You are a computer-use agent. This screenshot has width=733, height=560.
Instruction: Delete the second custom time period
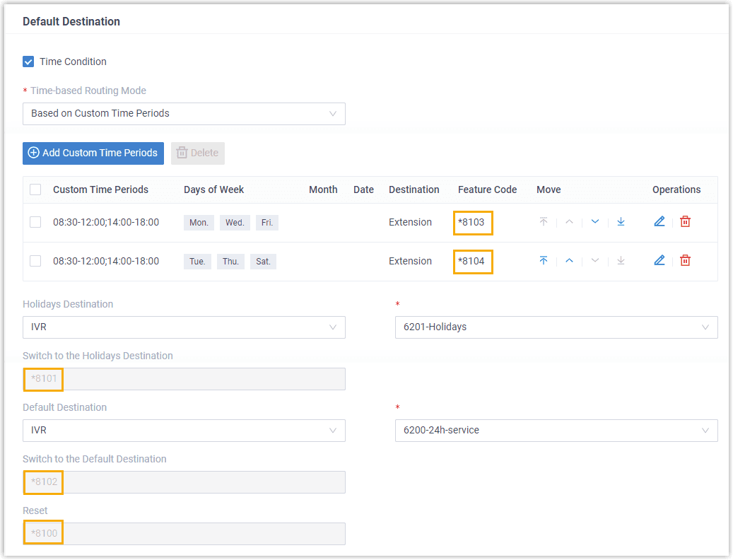point(685,260)
